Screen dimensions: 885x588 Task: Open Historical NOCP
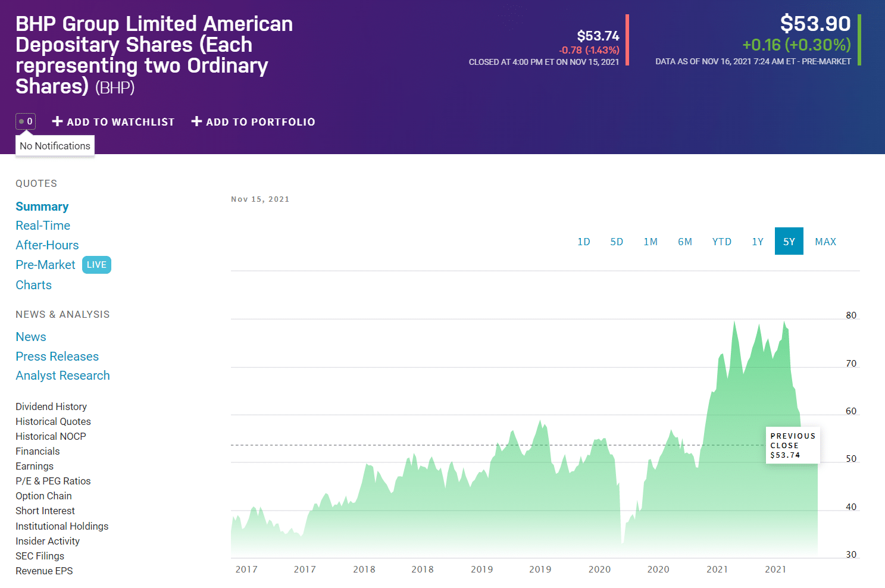51,436
